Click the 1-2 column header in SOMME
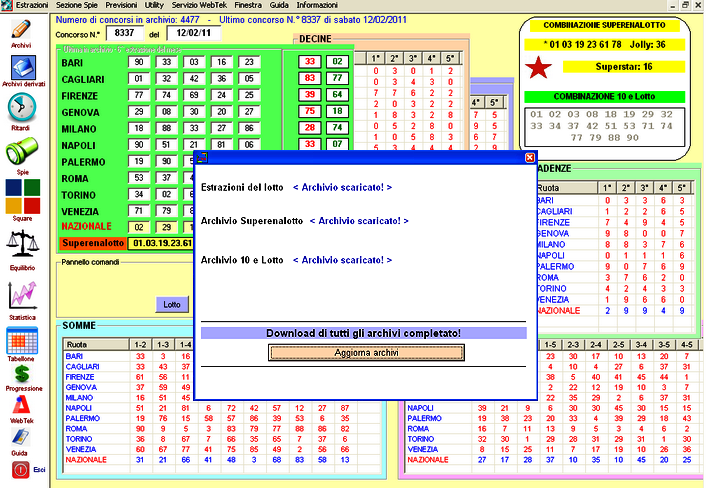Viewport: 706px width, 488px height. [140, 345]
